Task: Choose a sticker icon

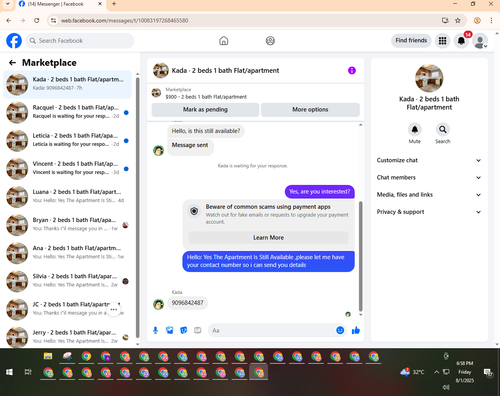Action: 184,330
